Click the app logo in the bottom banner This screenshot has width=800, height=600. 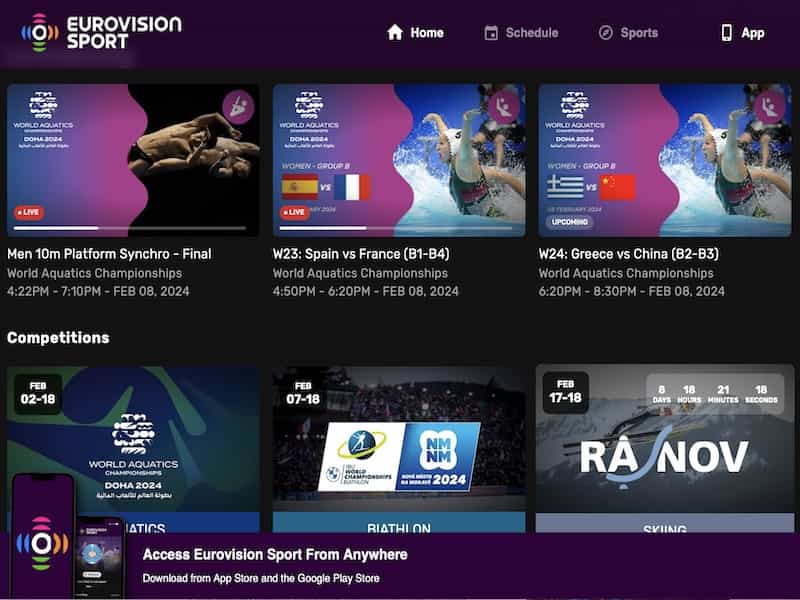point(42,543)
